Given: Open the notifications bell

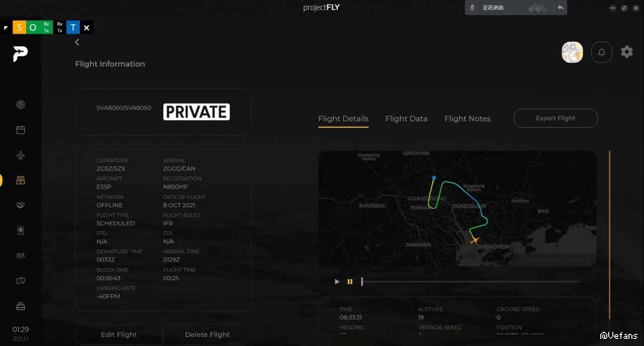Looking at the screenshot, I should click(x=601, y=52).
